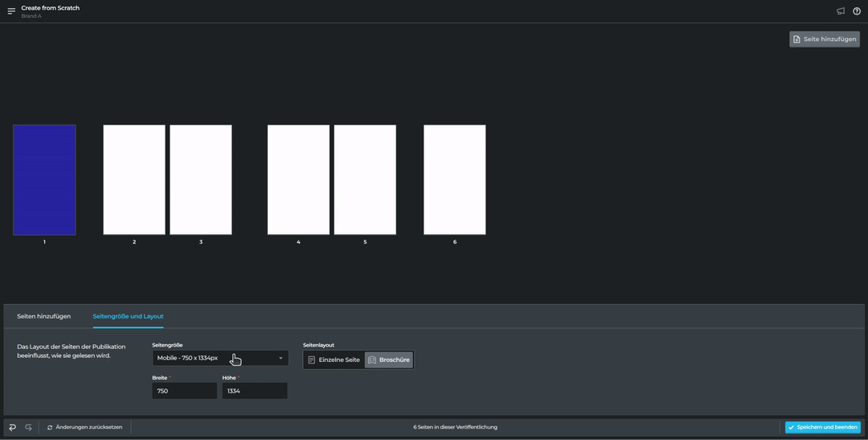Click the Höhe input field
Screen dimensions: 868x440
254,391
